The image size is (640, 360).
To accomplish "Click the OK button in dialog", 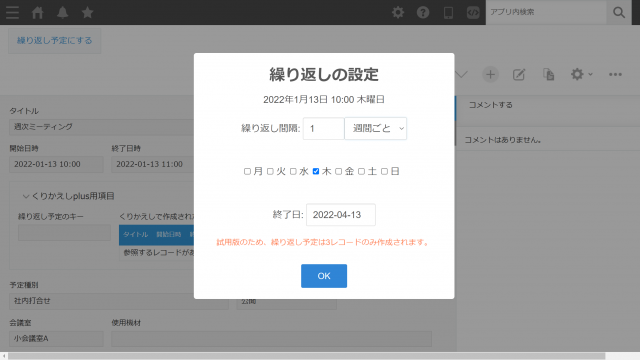I will 324,276.
